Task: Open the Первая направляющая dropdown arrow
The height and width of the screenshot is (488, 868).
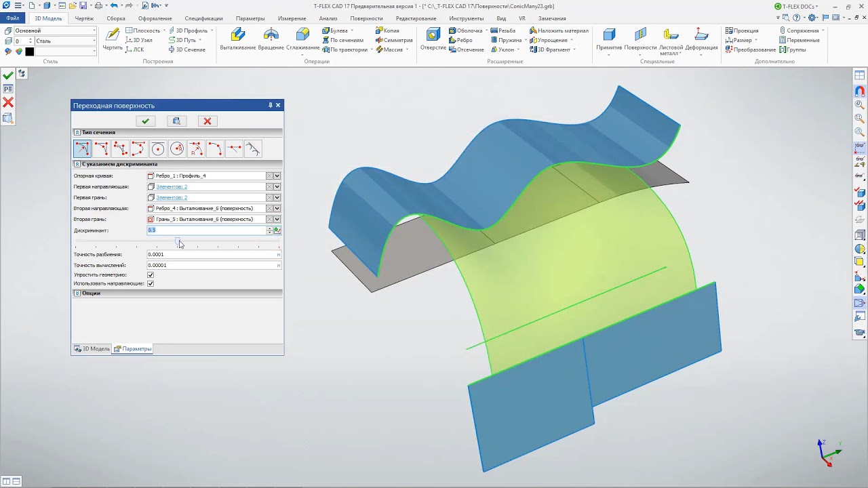Action: [277, 186]
